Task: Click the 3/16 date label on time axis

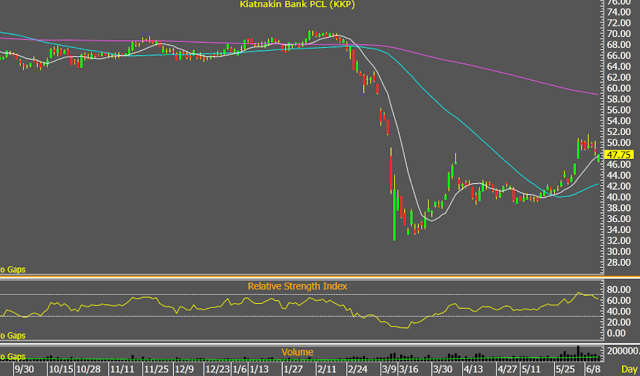Action: pyautogui.click(x=409, y=369)
